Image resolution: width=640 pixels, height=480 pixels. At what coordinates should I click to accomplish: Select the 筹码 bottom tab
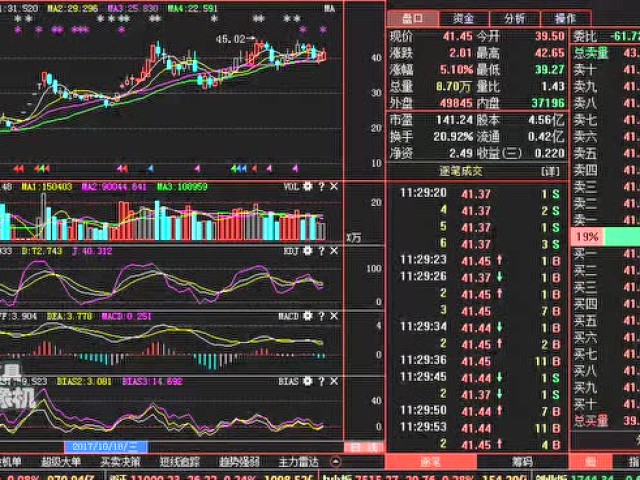[522, 462]
